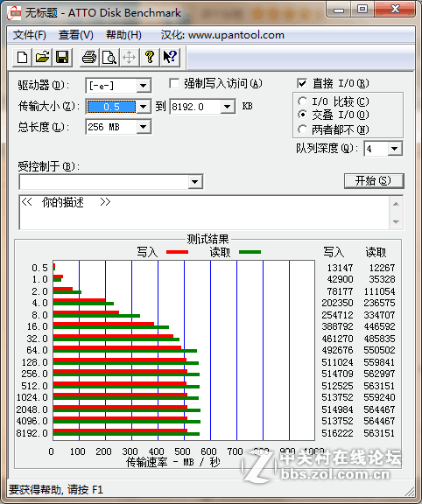
Task: Click the read value 111054 for 2.0 KB
Action: 379,291
